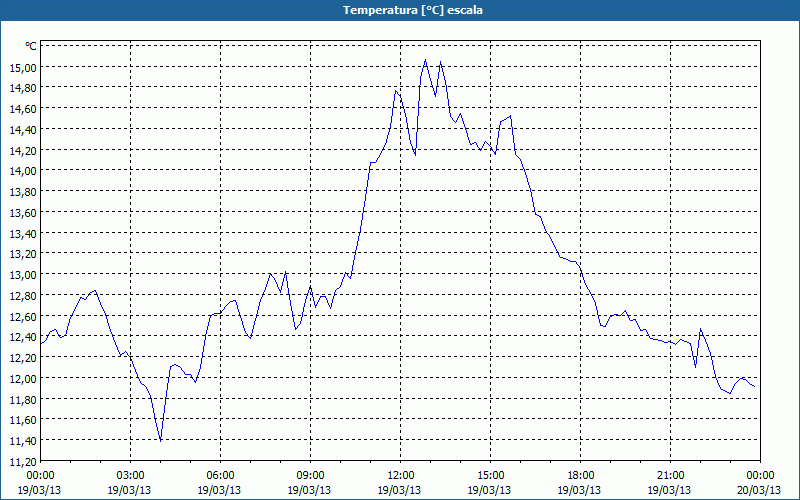Image resolution: width=800 pixels, height=500 pixels.
Task: Select the 14,00 y-axis value
Action: 23,171
